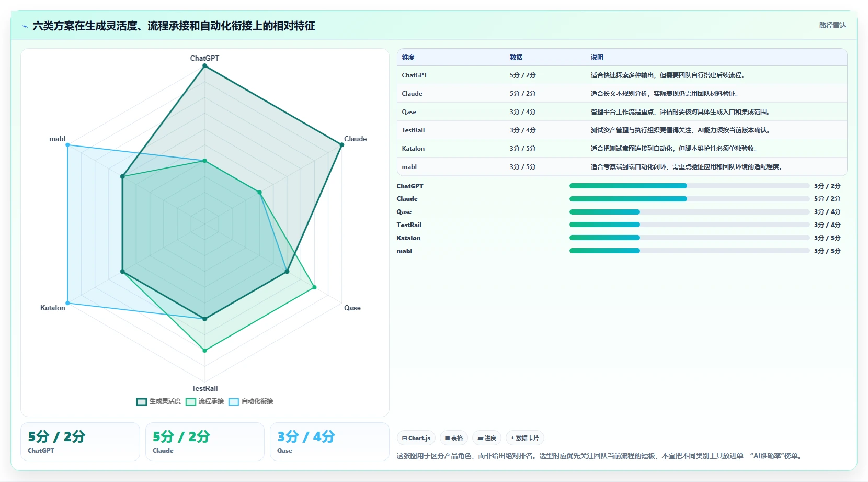Click the Claude axis label on radar
868x482 pixels.
click(x=355, y=139)
